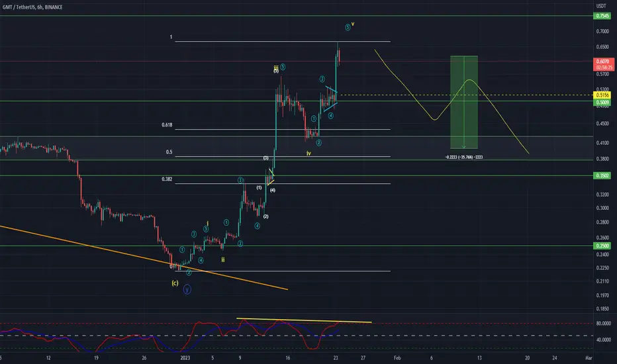Click the 16 date on the time axis
Image resolution: width=617 pixels, height=364 pixels.
(x=287, y=357)
